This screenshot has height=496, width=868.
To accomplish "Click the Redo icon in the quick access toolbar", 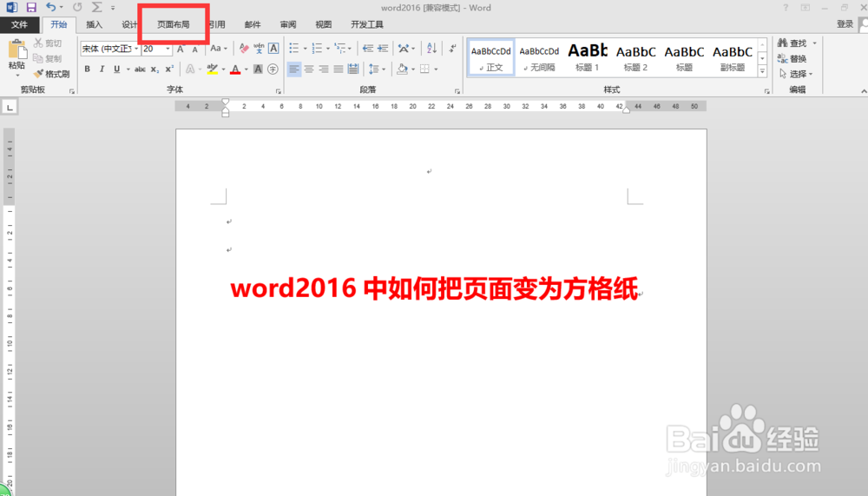I will pos(77,7).
